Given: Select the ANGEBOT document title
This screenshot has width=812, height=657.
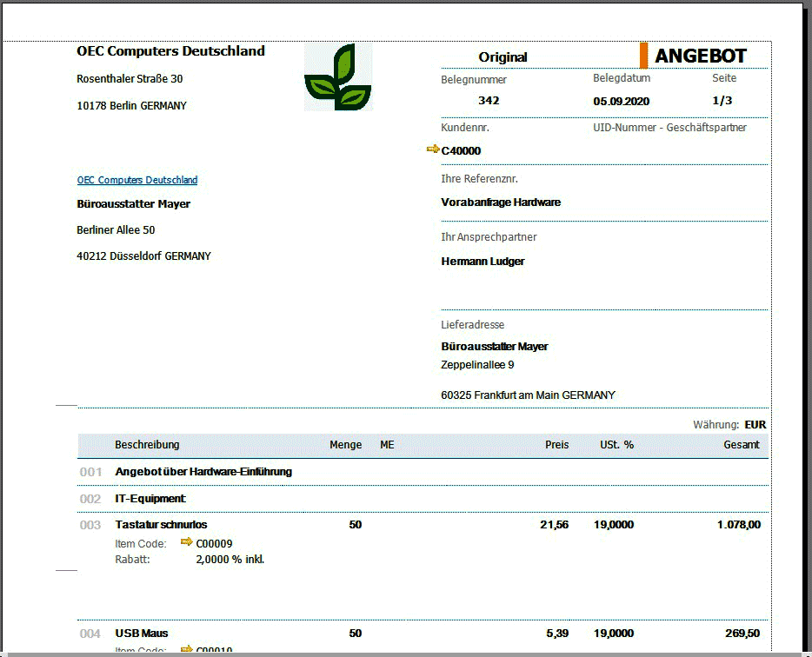Looking at the screenshot, I should [700, 56].
